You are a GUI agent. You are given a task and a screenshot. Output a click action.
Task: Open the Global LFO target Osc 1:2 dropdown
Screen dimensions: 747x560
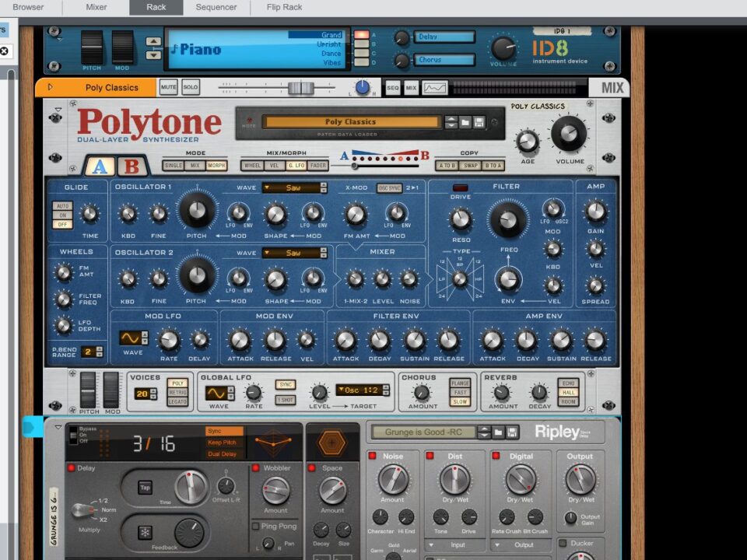point(363,390)
